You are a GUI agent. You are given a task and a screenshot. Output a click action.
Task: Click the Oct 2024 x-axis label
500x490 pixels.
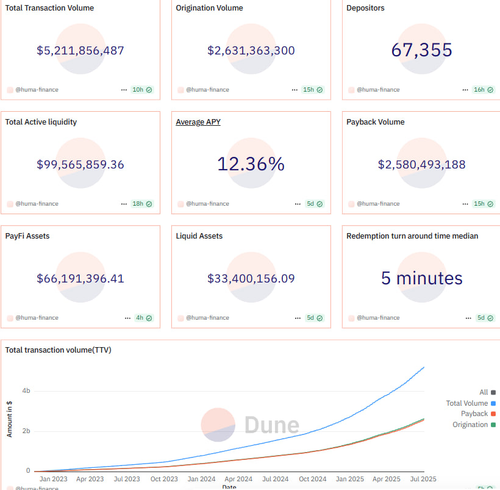pyautogui.click(x=312, y=479)
